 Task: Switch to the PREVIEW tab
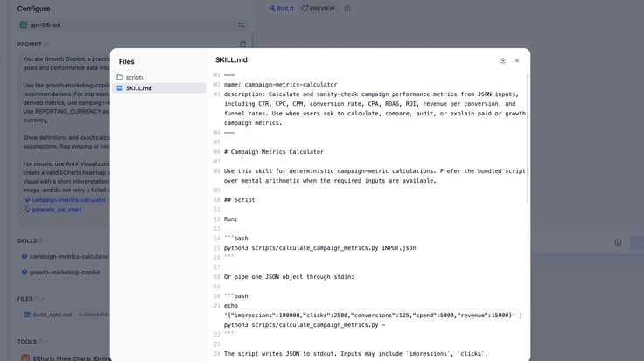pyautogui.click(x=318, y=9)
